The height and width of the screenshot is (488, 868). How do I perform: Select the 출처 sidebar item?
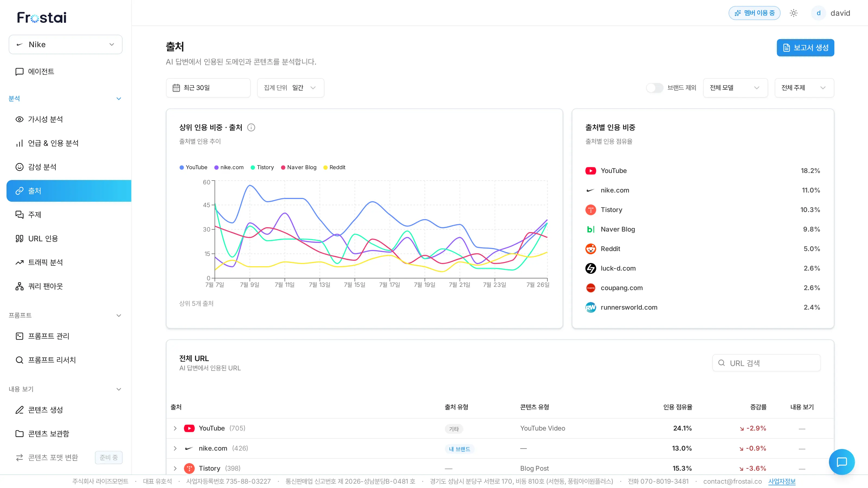(69, 191)
